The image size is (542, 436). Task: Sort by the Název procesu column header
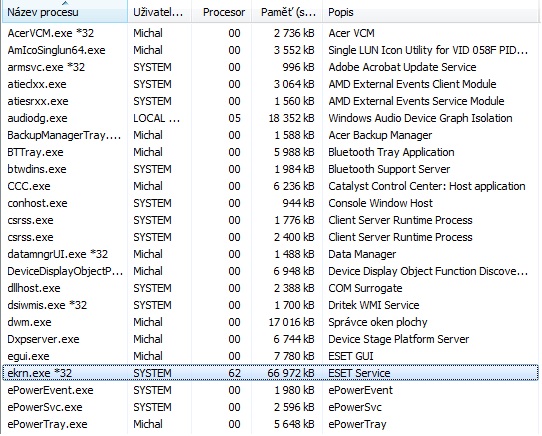coord(65,12)
